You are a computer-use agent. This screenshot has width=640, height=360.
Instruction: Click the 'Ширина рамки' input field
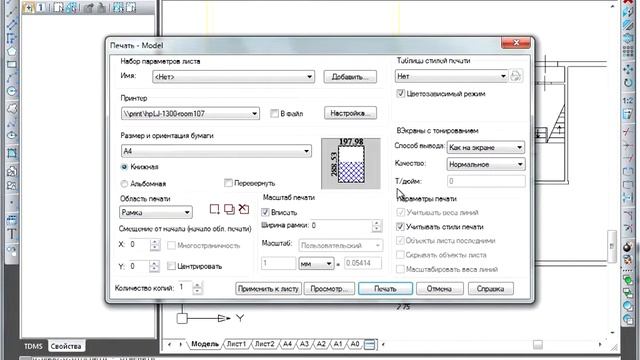[x=341, y=225]
